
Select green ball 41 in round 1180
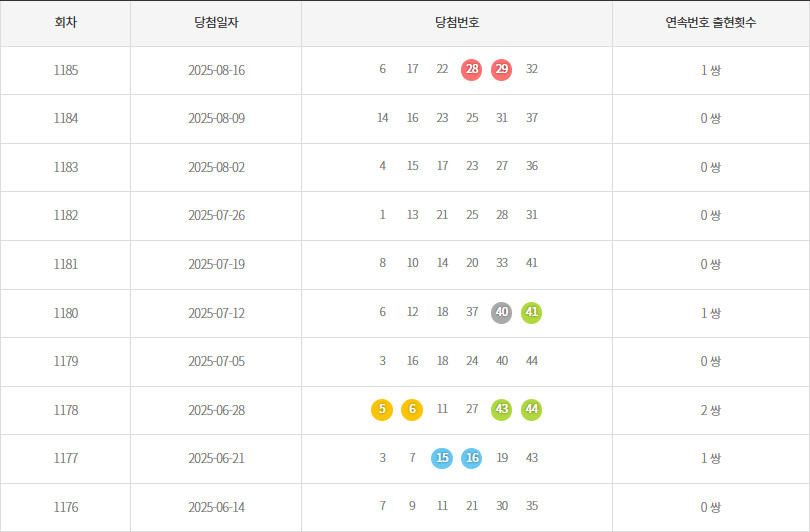coord(532,312)
